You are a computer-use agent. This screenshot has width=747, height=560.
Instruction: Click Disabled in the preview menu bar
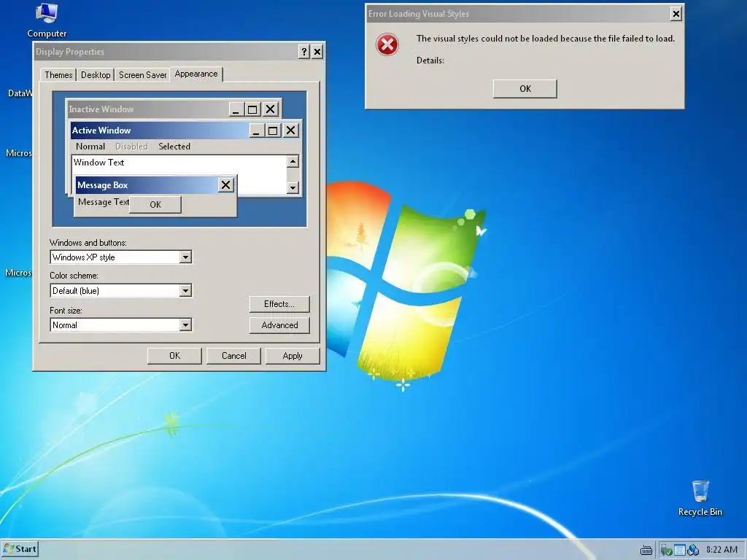tap(131, 146)
